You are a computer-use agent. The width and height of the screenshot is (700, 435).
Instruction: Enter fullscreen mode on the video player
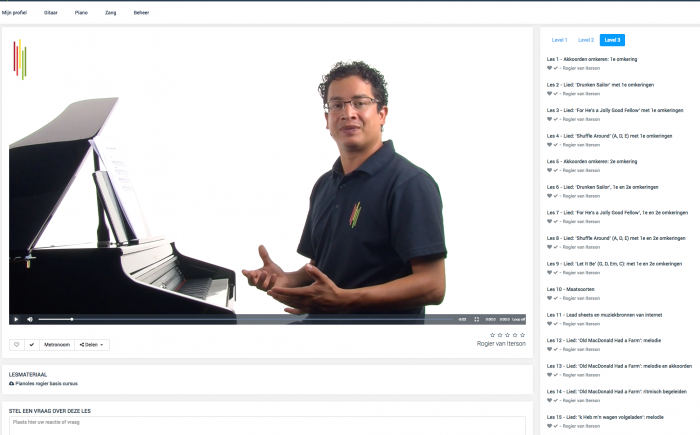477,319
